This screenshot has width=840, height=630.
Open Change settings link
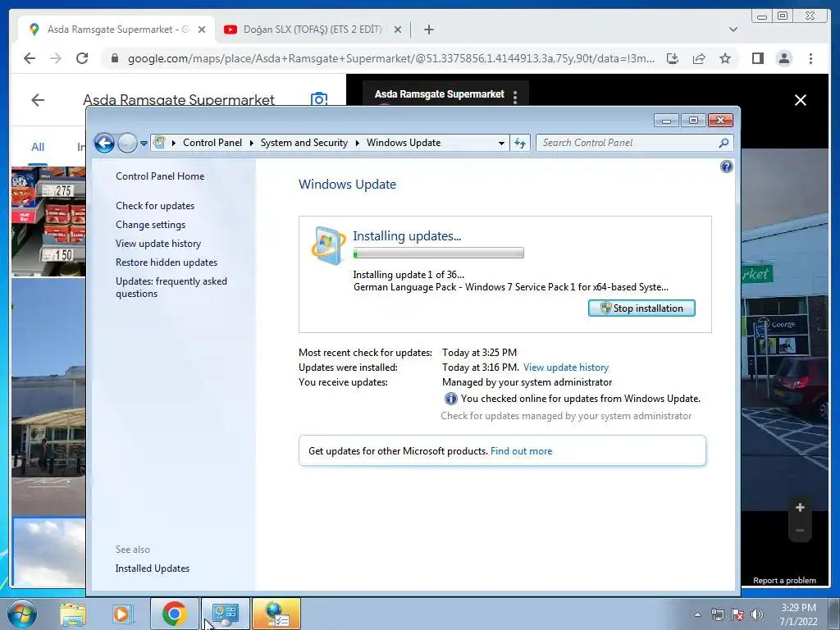151,225
